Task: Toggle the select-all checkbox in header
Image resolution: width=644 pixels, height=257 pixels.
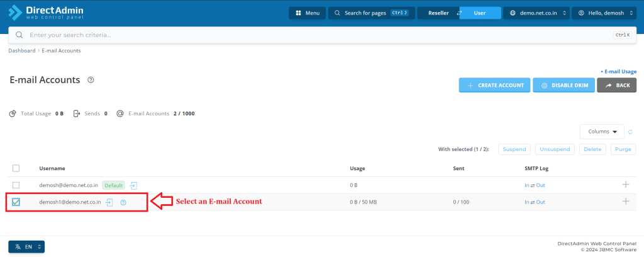Action: coord(16,168)
